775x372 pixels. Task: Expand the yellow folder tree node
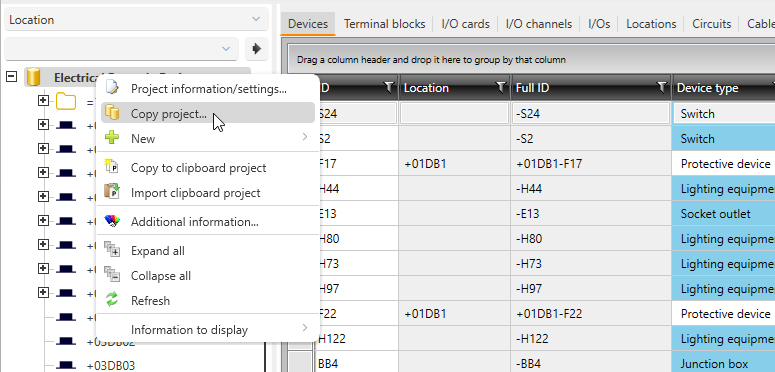pos(43,101)
